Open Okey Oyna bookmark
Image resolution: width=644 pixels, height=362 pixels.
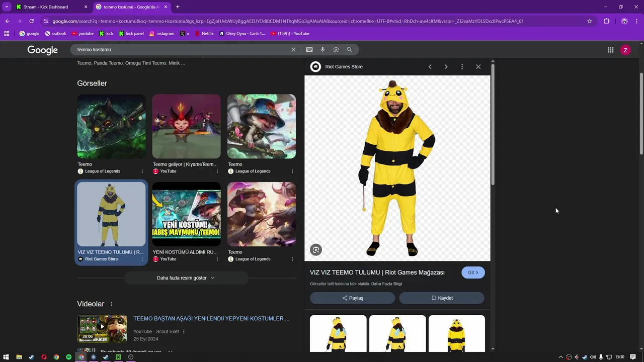pos(242,34)
